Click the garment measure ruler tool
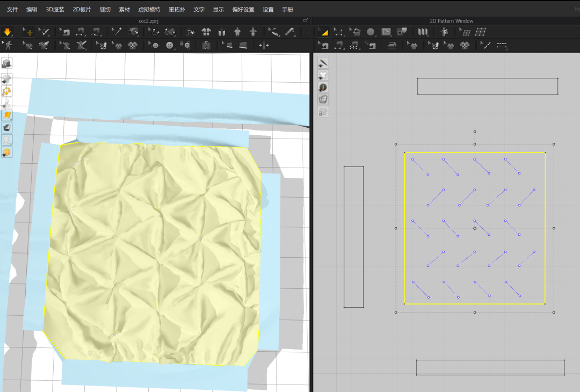Screen dimensions: 580x392 (x=289, y=32)
